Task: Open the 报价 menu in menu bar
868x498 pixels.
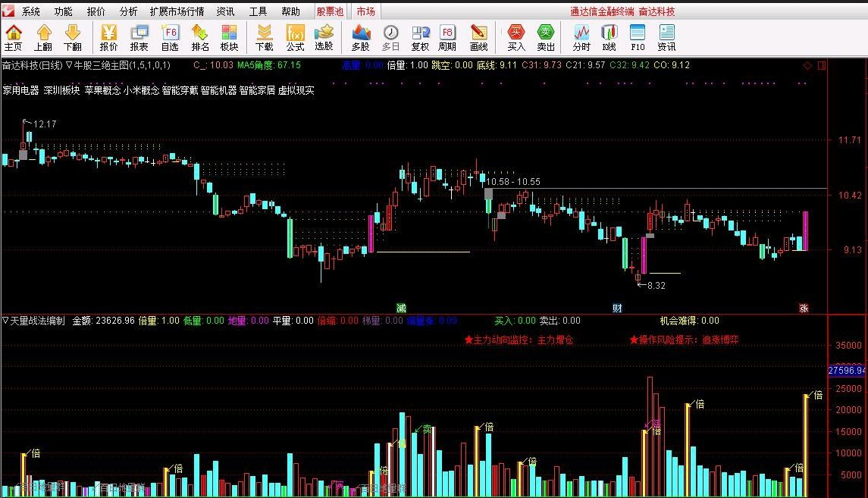Action: click(96, 11)
